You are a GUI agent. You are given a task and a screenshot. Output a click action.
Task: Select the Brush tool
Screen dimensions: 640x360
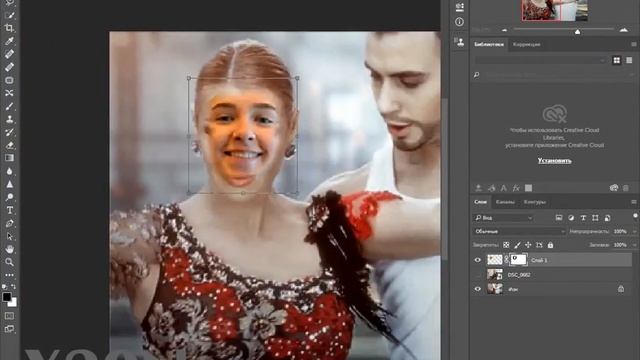9,106
